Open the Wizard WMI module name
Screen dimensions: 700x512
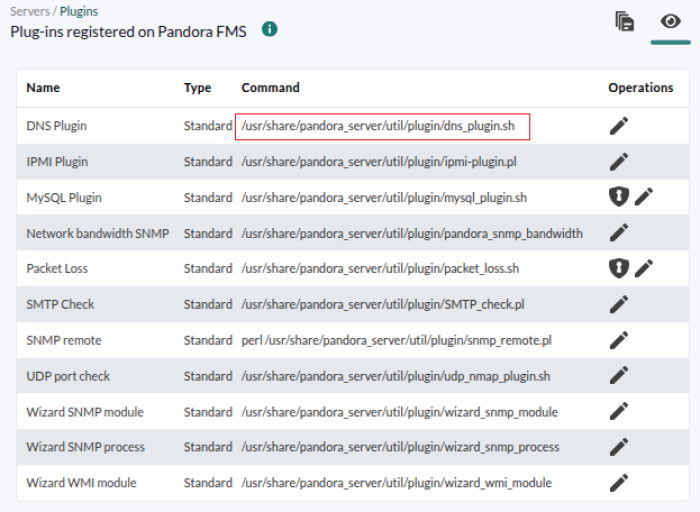[81, 483]
